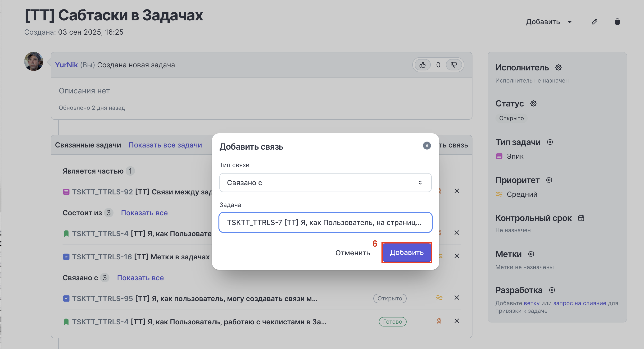Click Показать все next to Состоит из

[x=144, y=213]
